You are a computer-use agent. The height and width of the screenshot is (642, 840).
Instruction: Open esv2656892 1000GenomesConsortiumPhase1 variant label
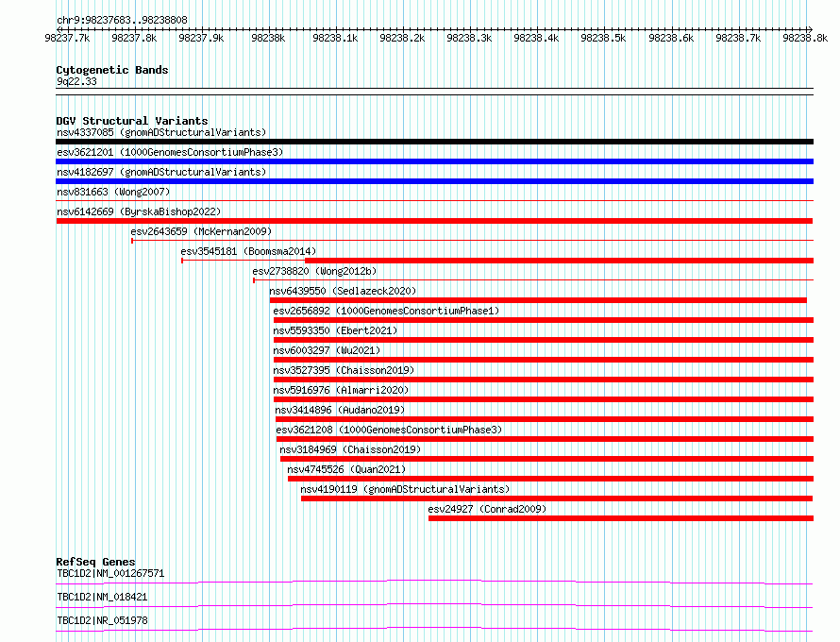click(386, 311)
